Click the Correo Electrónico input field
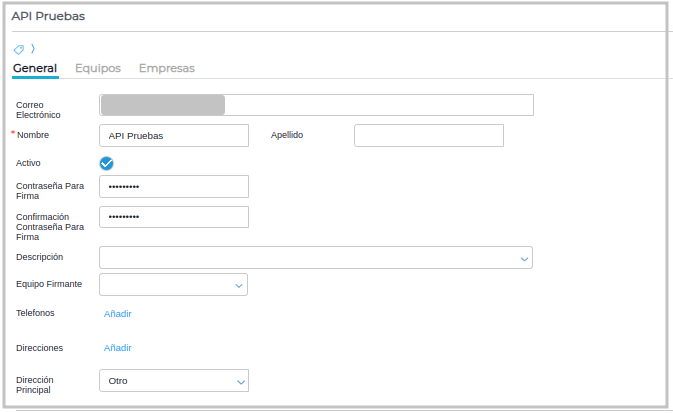 (x=316, y=105)
